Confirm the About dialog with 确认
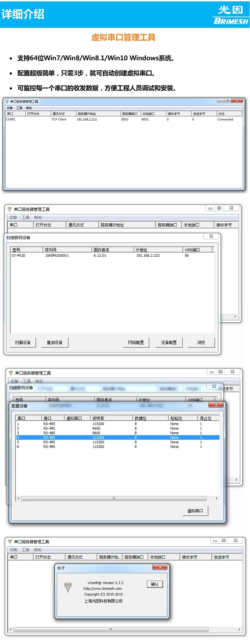250x644 pixels. pos(155,584)
